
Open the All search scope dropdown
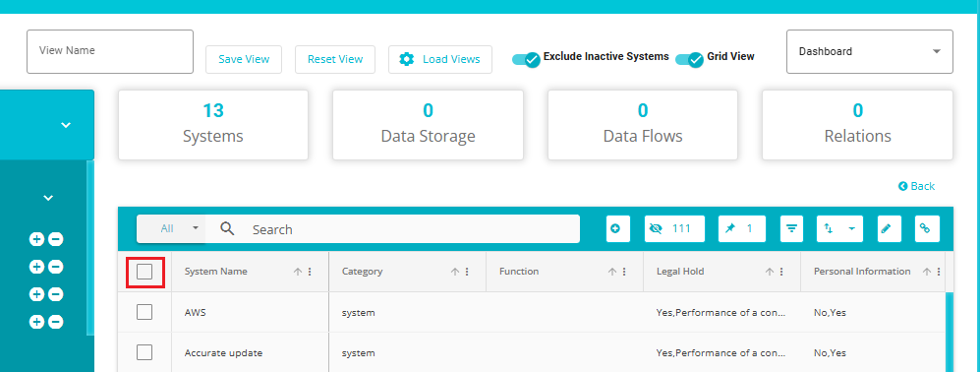(171, 229)
